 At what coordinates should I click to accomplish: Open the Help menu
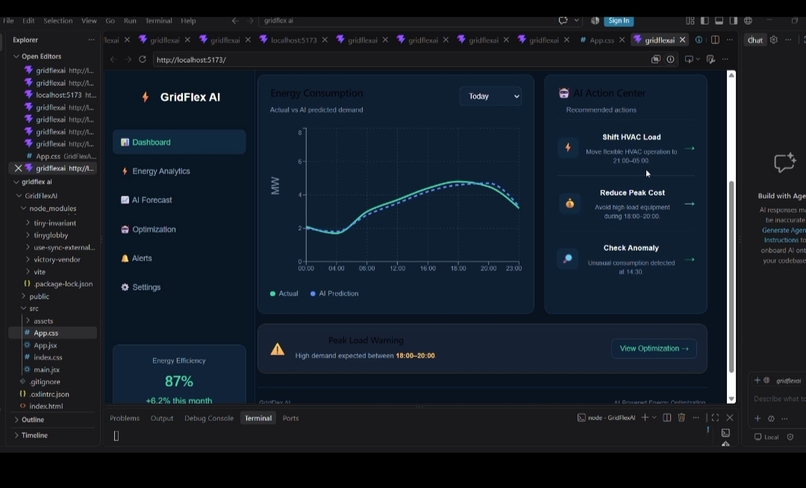click(x=188, y=21)
